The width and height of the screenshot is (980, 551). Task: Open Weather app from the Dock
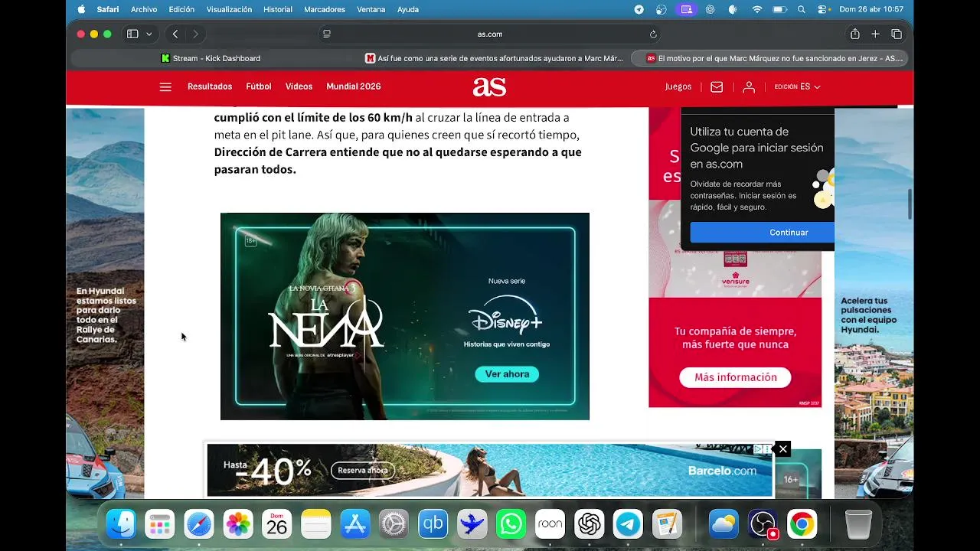tap(724, 524)
